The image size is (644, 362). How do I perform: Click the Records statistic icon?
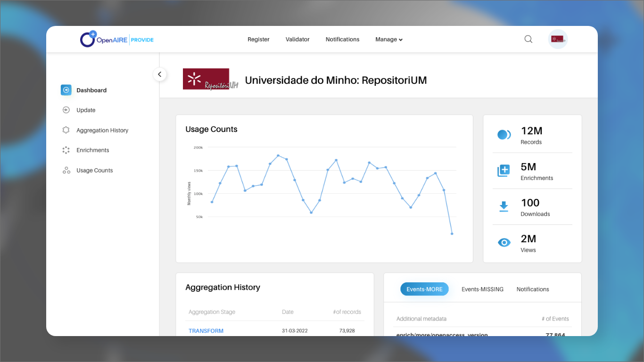(504, 134)
